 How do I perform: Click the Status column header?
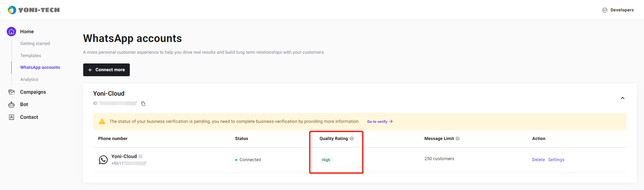[241, 139]
